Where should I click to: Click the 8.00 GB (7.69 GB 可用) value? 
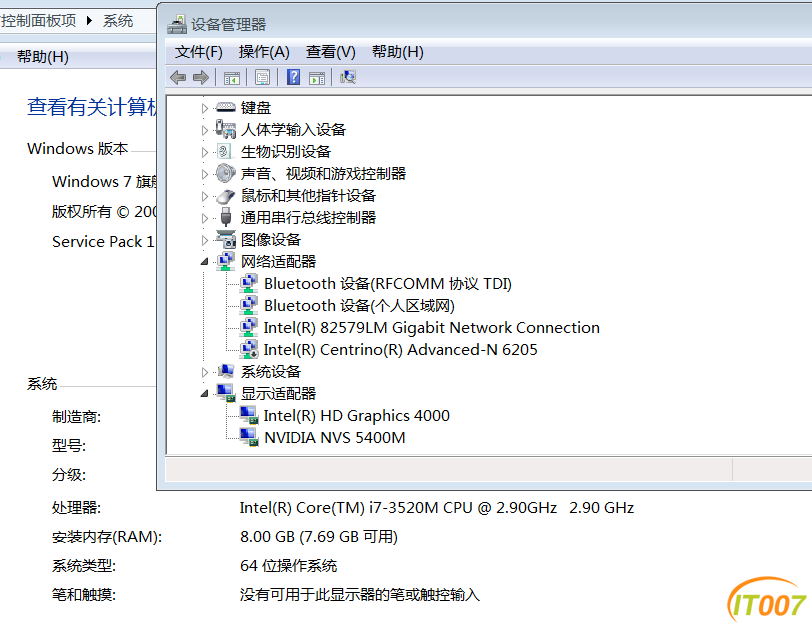click(318, 537)
